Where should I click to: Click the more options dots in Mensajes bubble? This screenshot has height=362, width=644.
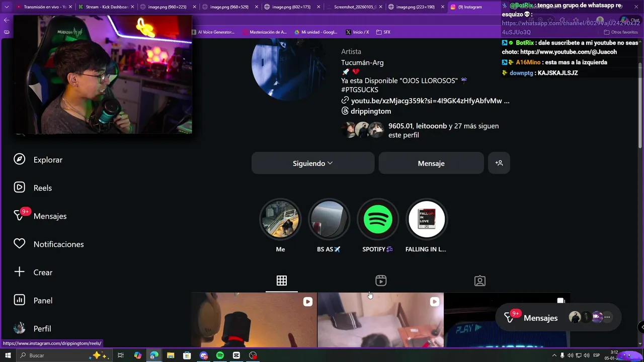click(x=607, y=317)
